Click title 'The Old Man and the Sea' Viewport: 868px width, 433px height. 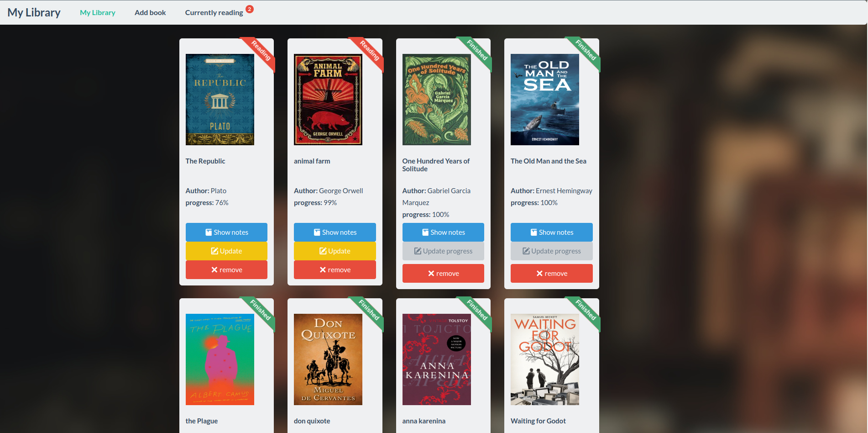pos(549,161)
